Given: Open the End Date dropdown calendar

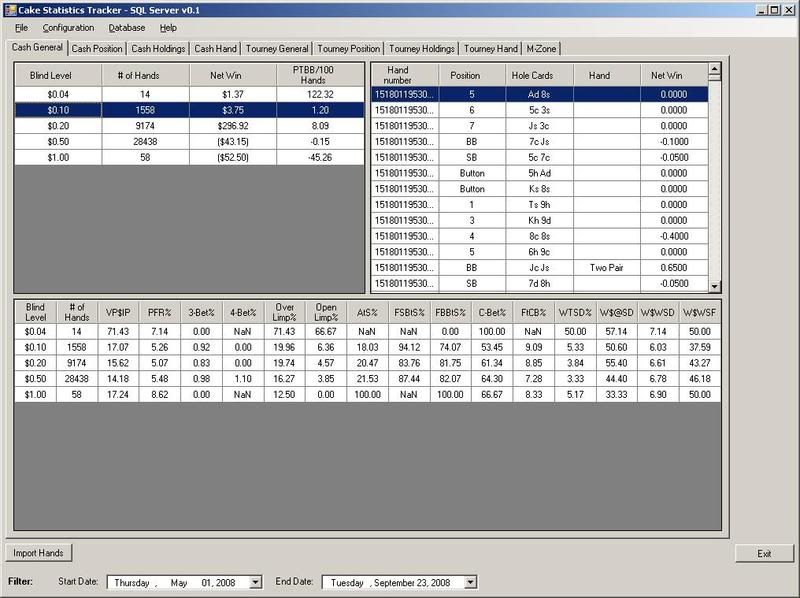Looking at the screenshot, I should point(470,582).
